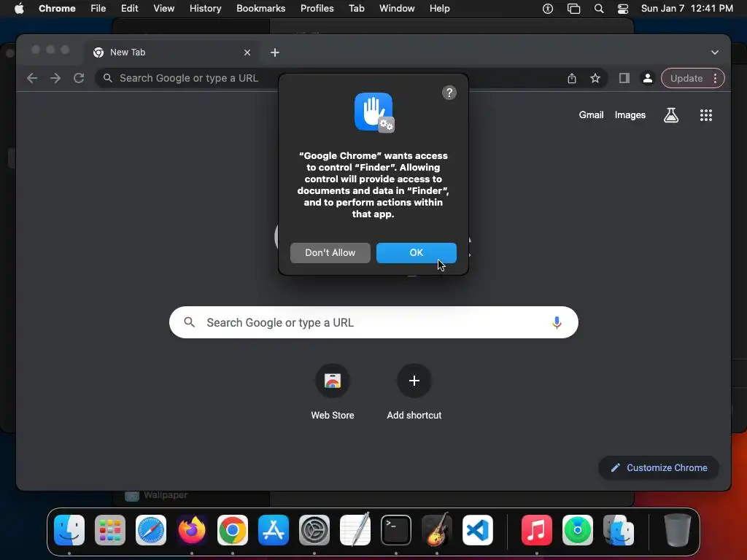The width and height of the screenshot is (747, 560).
Task: Open the Help menu
Action: 439,8
